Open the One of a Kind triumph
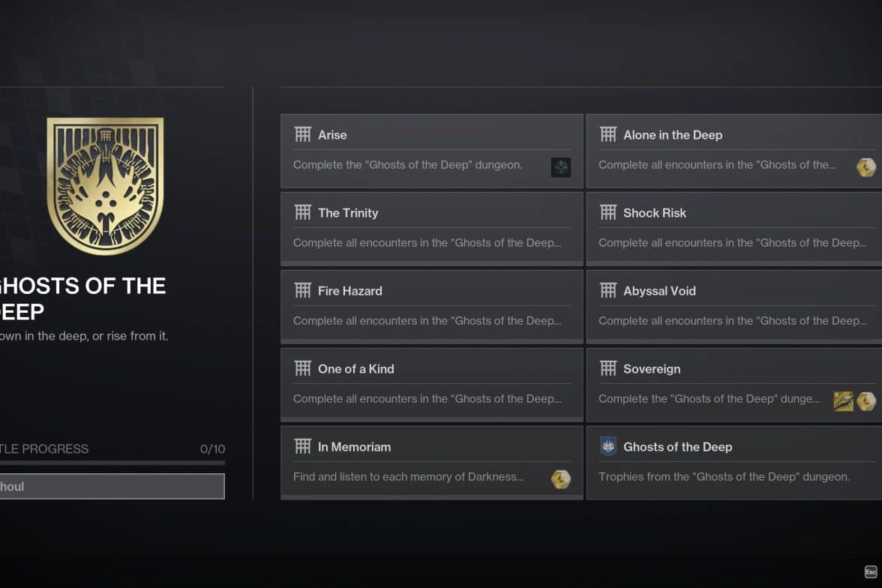The image size is (882, 588). point(431,384)
